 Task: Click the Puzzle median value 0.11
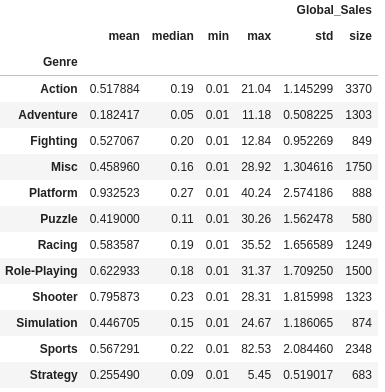click(x=182, y=219)
